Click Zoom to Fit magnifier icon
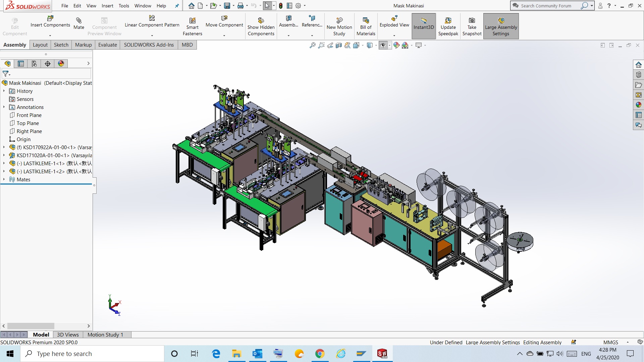 tap(312, 45)
